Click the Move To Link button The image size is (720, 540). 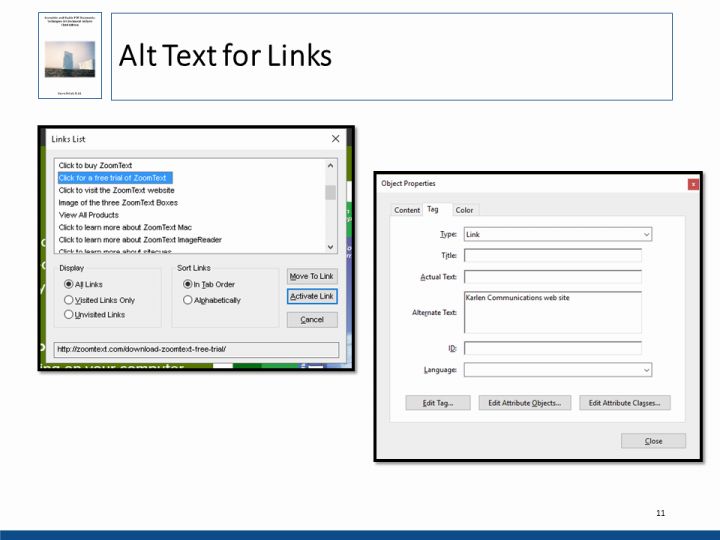[x=312, y=276]
